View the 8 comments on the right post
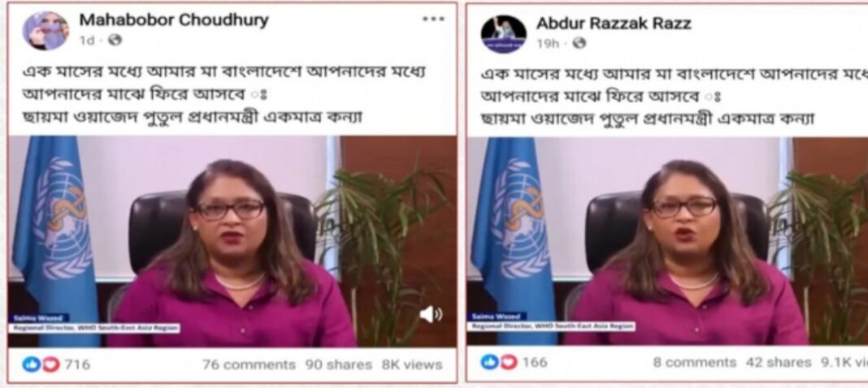The image size is (868, 388). [x=695, y=363]
